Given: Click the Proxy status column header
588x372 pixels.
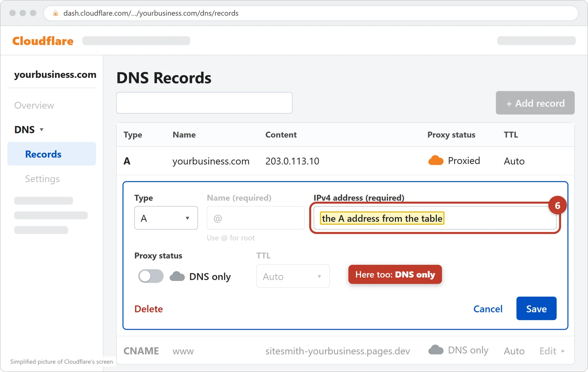Looking at the screenshot, I should (451, 135).
